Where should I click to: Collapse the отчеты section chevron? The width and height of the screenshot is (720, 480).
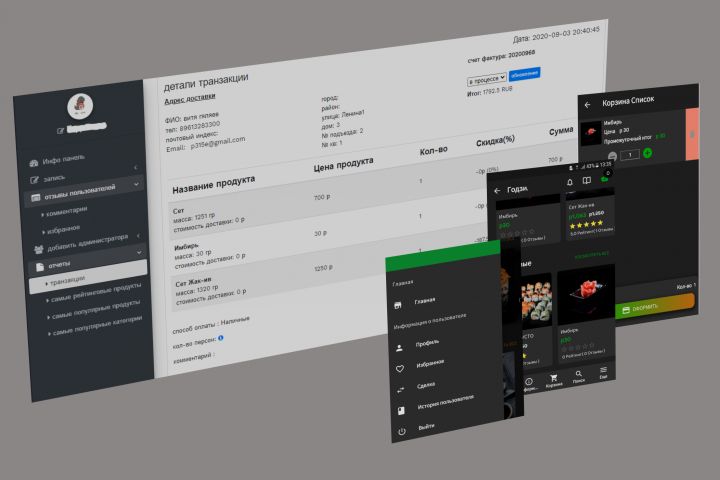[x=139, y=252]
